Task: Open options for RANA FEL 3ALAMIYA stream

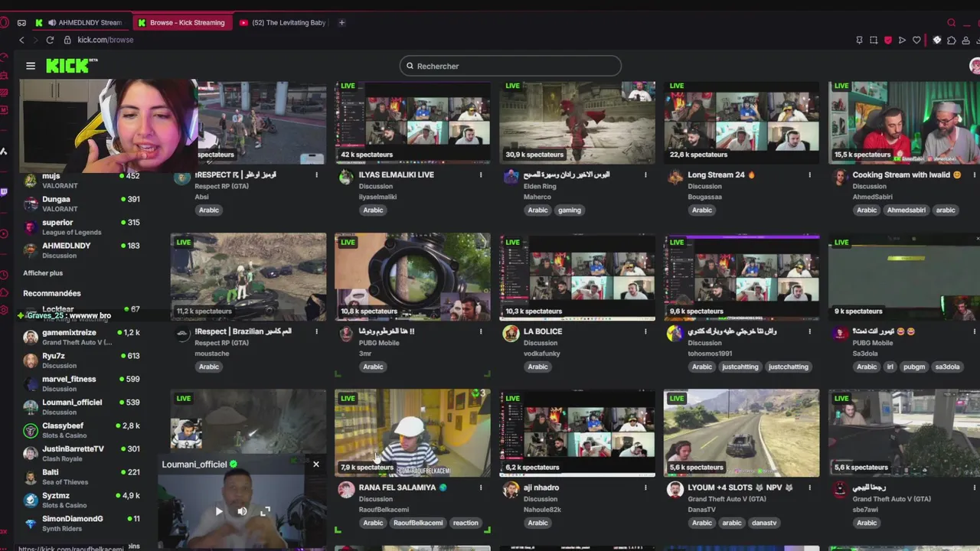Action: pos(481,487)
